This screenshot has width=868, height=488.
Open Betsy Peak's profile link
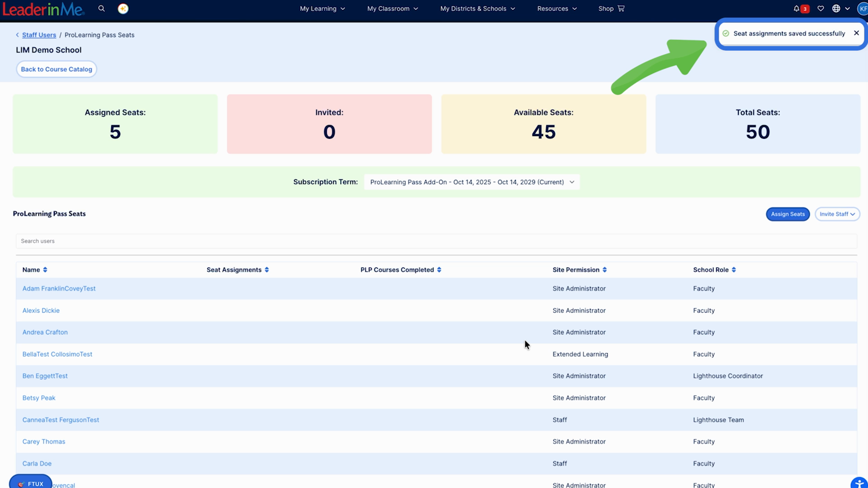pyautogui.click(x=39, y=398)
